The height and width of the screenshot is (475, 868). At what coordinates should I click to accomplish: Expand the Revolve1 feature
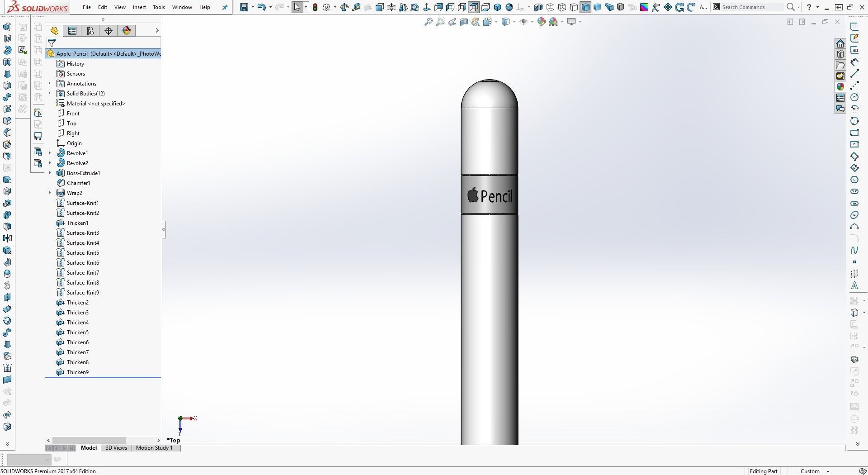coord(50,153)
